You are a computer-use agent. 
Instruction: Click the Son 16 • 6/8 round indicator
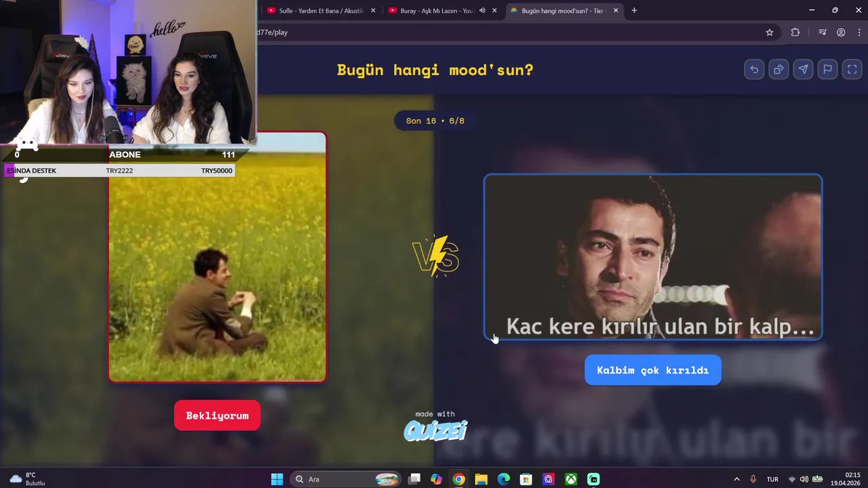click(435, 121)
